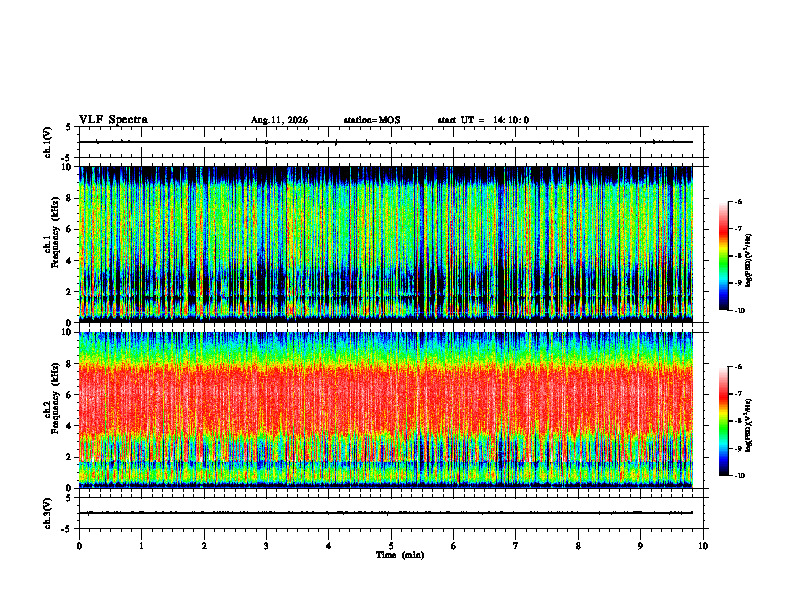This screenshot has height=612, width=792.
Task: Click the 10 minute tick on time axis
Action: click(x=703, y=546)
